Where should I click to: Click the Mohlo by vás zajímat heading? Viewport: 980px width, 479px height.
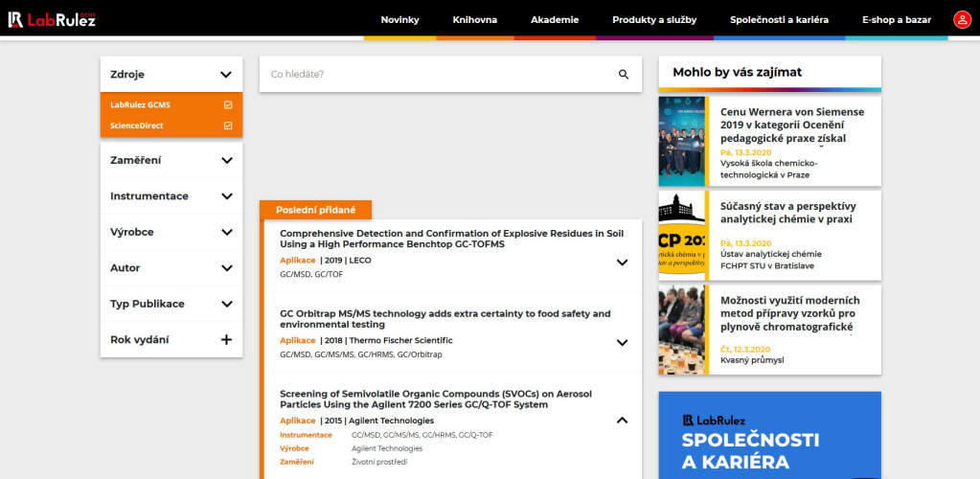737,72
